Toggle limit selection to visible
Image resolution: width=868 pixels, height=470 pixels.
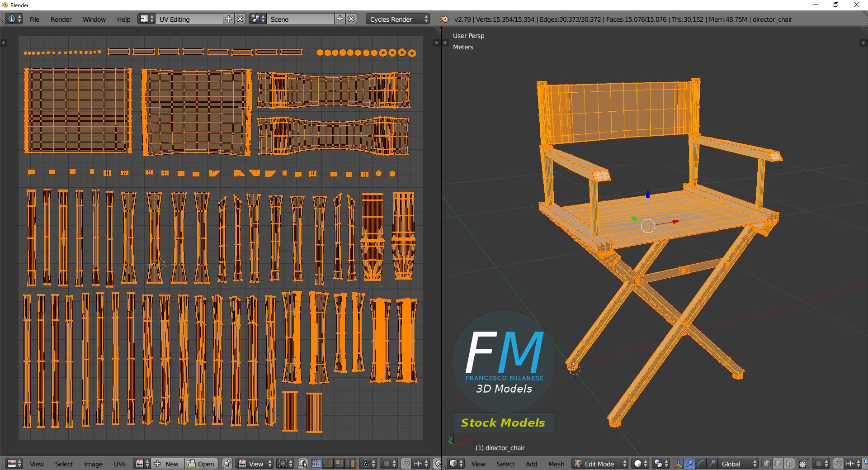803,464
